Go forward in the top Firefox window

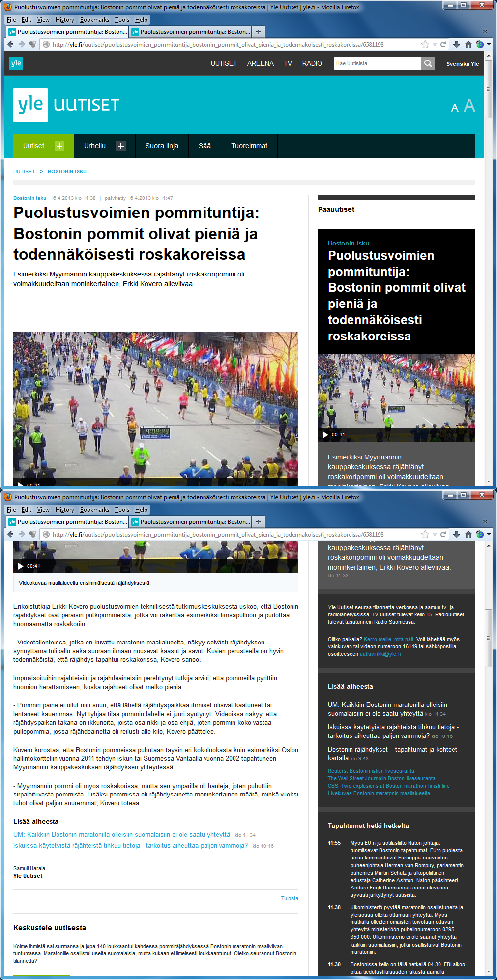click(x=22, y=44)
